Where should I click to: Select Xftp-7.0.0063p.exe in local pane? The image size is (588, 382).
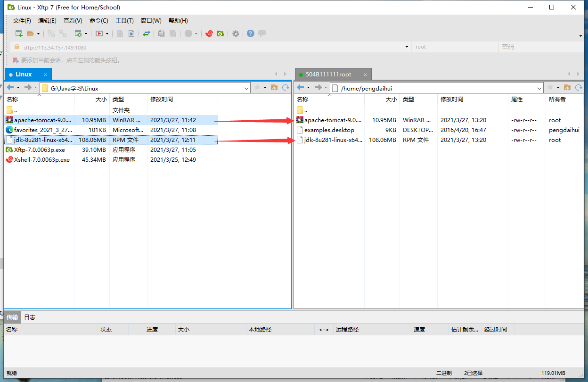tap(40, 149)
